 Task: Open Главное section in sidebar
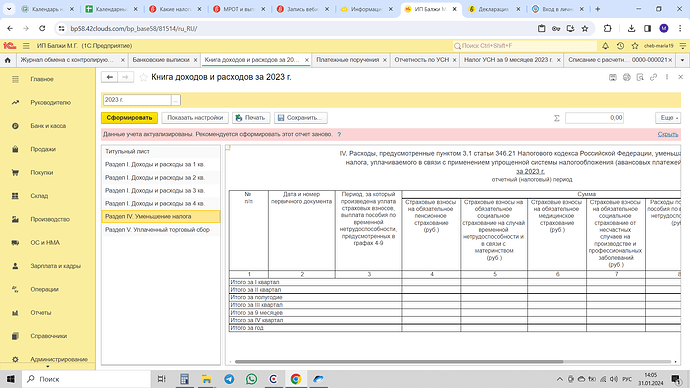click(42, 79)
